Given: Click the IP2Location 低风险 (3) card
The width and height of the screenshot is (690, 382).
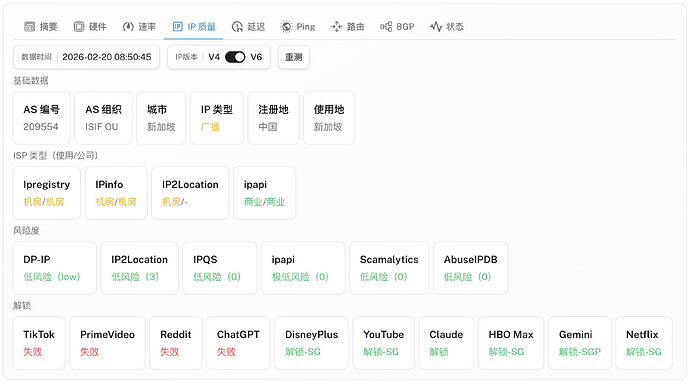Looking at the screenshot, I should 139,268.
